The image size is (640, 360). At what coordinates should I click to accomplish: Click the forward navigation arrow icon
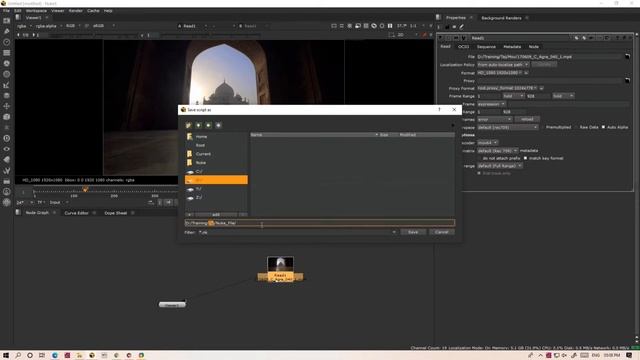(x=208, y=125)
